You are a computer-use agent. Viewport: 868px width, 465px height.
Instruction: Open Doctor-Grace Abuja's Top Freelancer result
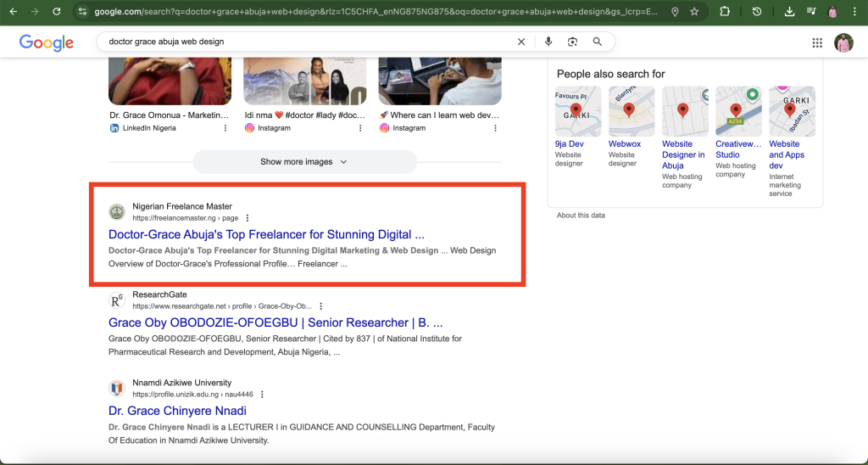(266, 234)
